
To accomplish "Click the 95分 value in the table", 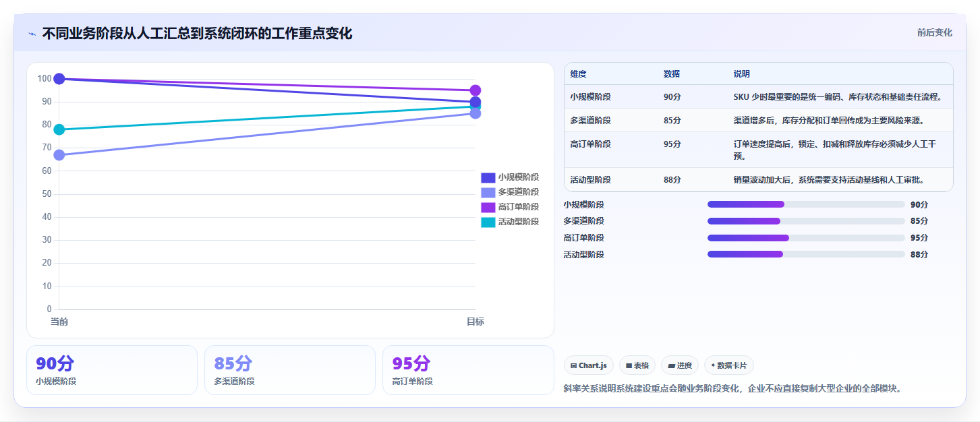I will click(x=672, y=144).
